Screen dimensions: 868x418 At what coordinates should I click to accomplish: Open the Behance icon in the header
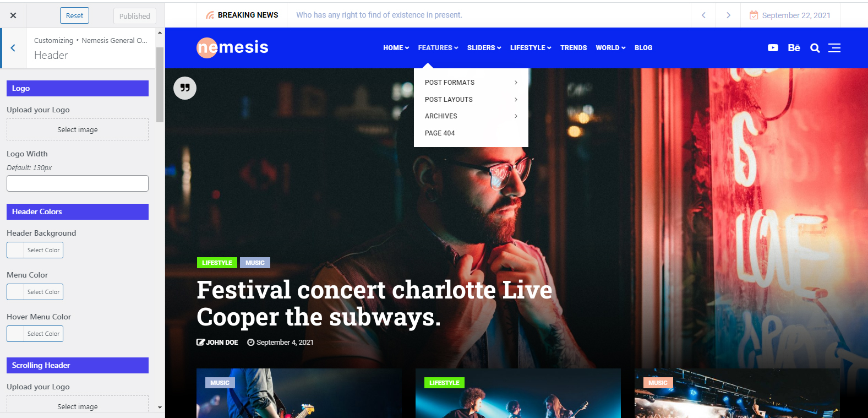tap(794, 48)
